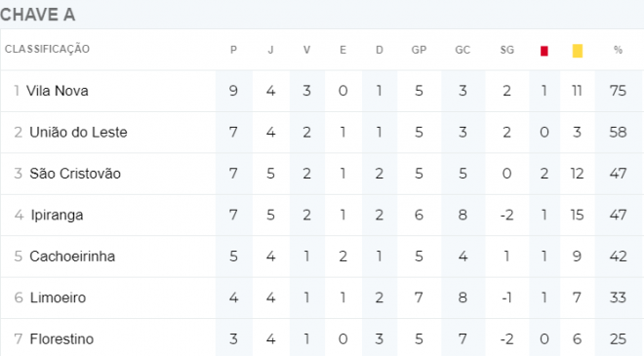
Task: Choose the Cachoeirinha team name
Action: tap(72, 257)
